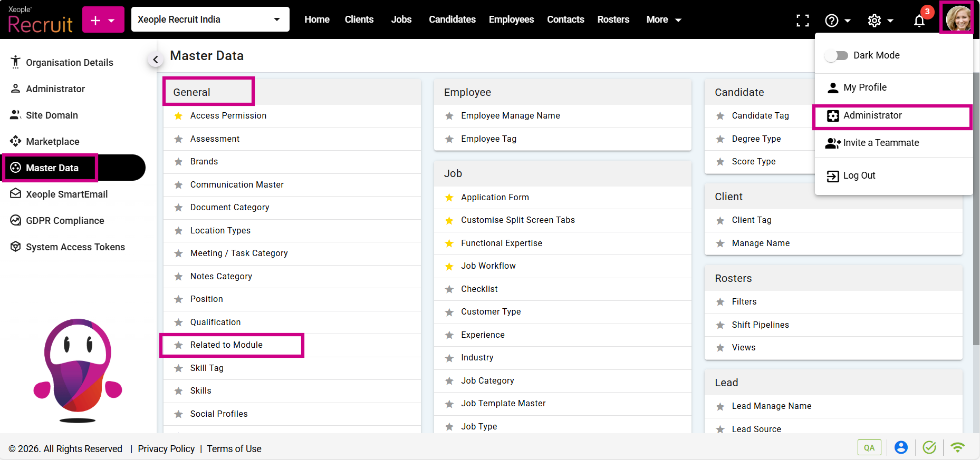This screenshot has height=460, width=980.
Task: Toggle the Dark Mode switch
Action: pyautogui.click(x=837, y=55)
